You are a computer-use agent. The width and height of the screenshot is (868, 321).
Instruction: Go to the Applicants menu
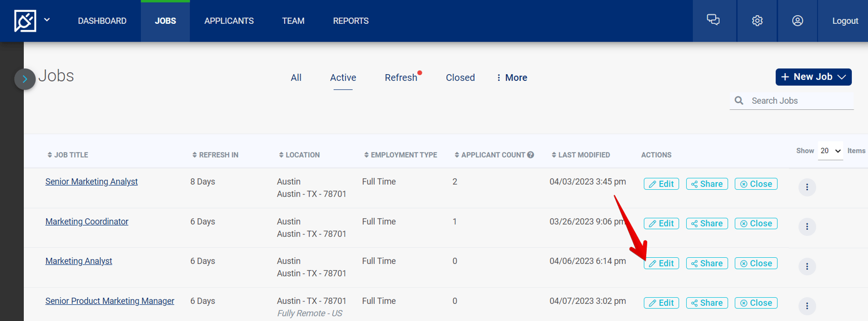229,21
